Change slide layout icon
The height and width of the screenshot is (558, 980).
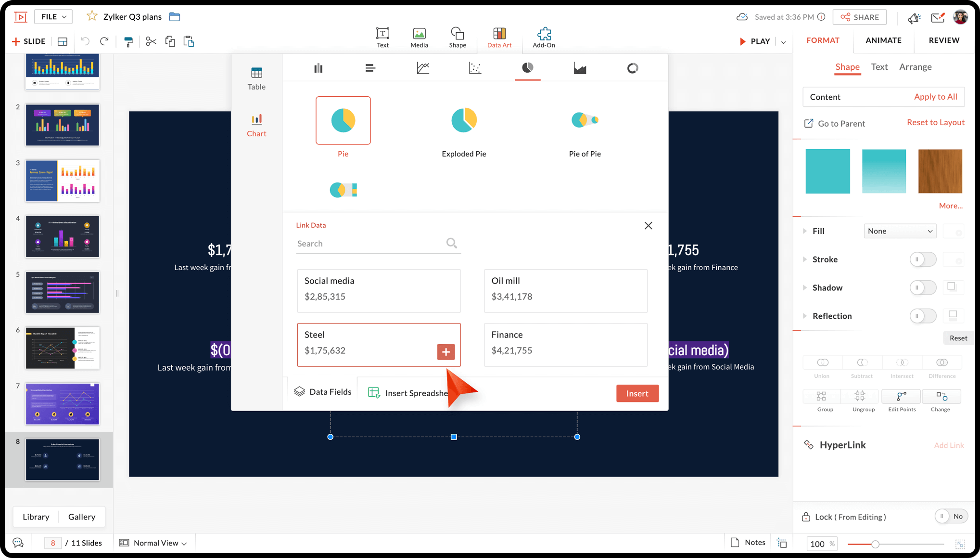(x=63, y=41)
